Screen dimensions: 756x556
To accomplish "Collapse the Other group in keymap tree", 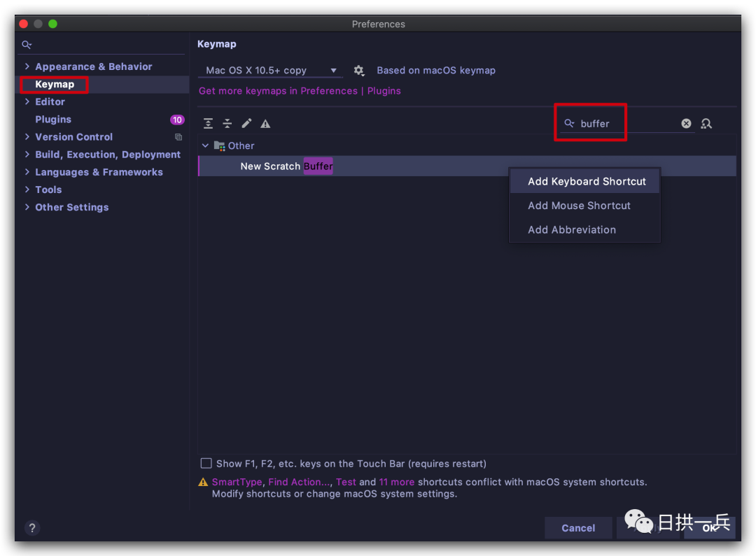I will tap(205, 145).
